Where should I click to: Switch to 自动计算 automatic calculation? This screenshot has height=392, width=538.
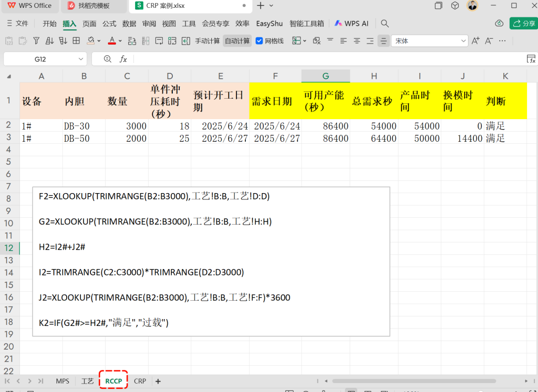coord(237,41)
